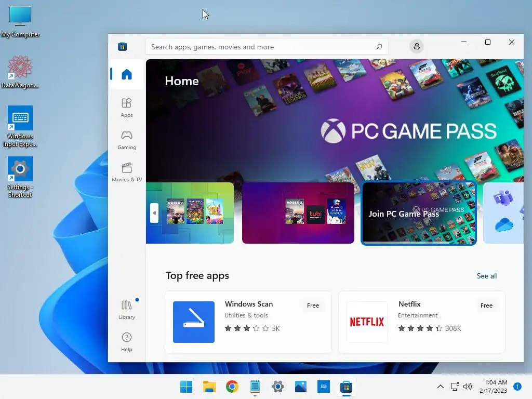Open the Home tab in Store sidebar
Viewport: 532px width, 399px height.
[x=127, y=74]
